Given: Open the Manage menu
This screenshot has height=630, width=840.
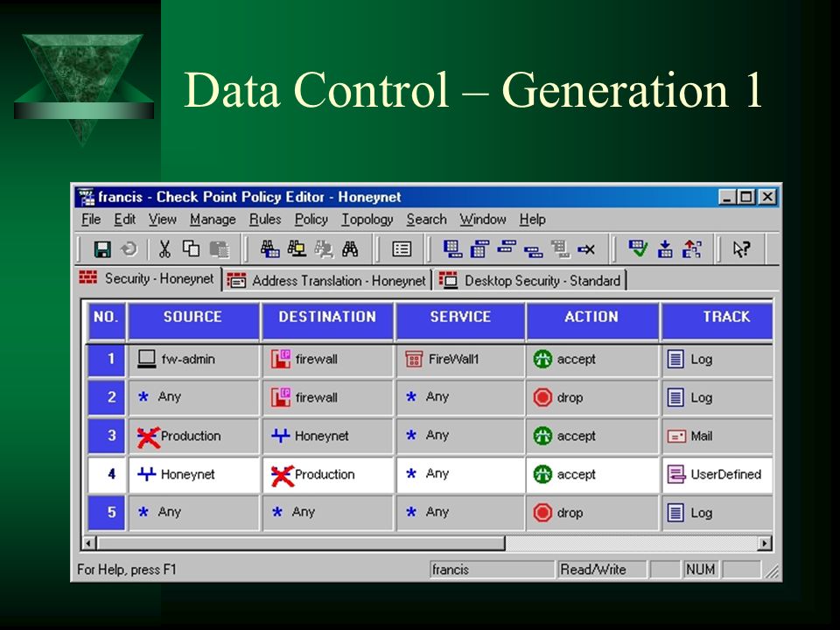Looking at the screenshot, I should tap(213, 220).
